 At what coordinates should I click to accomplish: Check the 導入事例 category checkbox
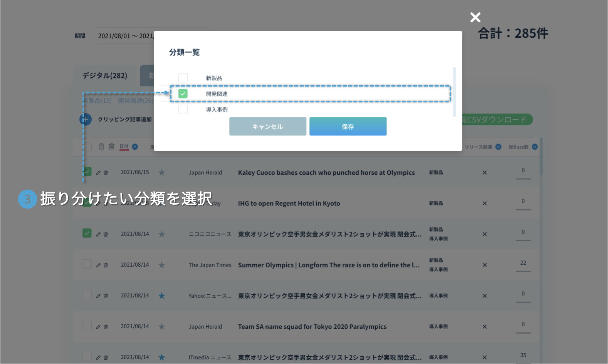tap(183, 110)
